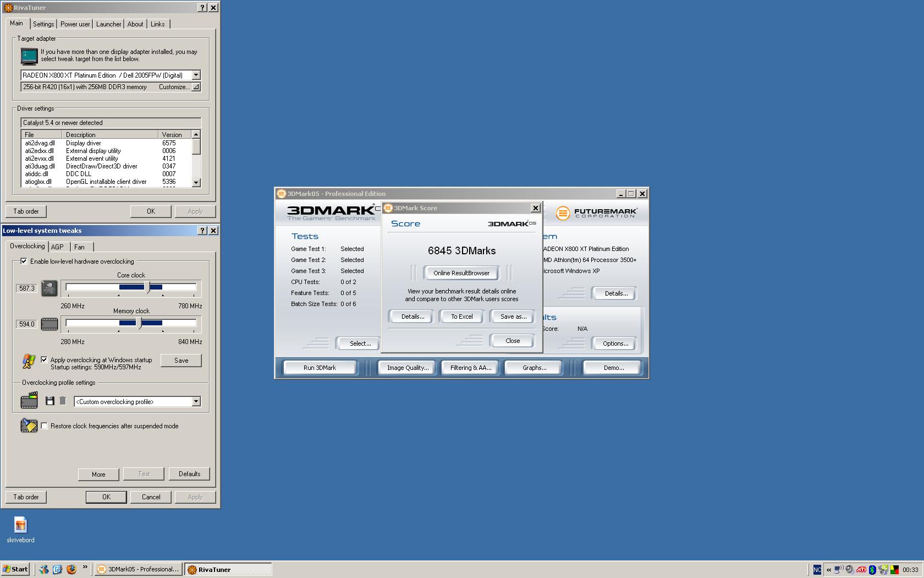Save the overclocking profile with floppy icon
This screenshot has width=924, height=578.
click(50, 401)
